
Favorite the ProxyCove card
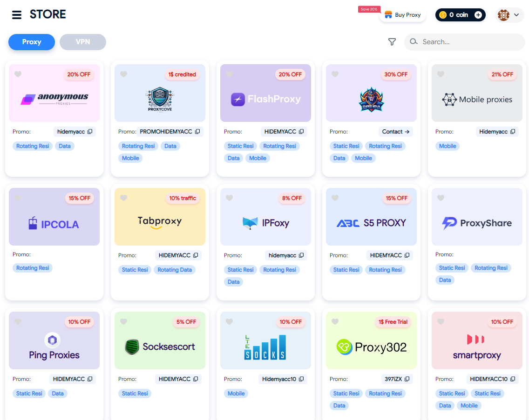pyautogui.click(x=123, y=74)
